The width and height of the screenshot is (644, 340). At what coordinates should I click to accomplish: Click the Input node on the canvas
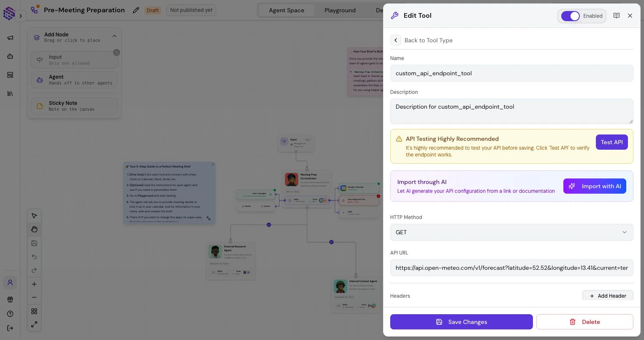click(x=296, y=143)
